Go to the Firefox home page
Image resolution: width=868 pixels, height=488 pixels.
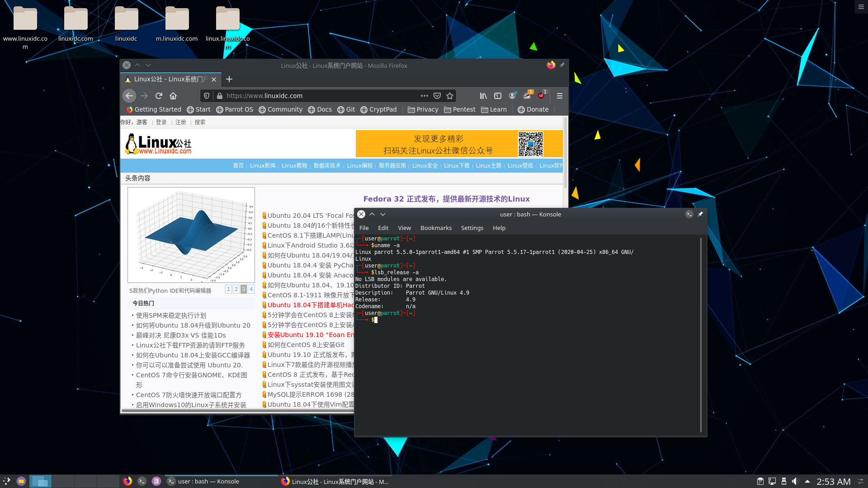[173, 96]
